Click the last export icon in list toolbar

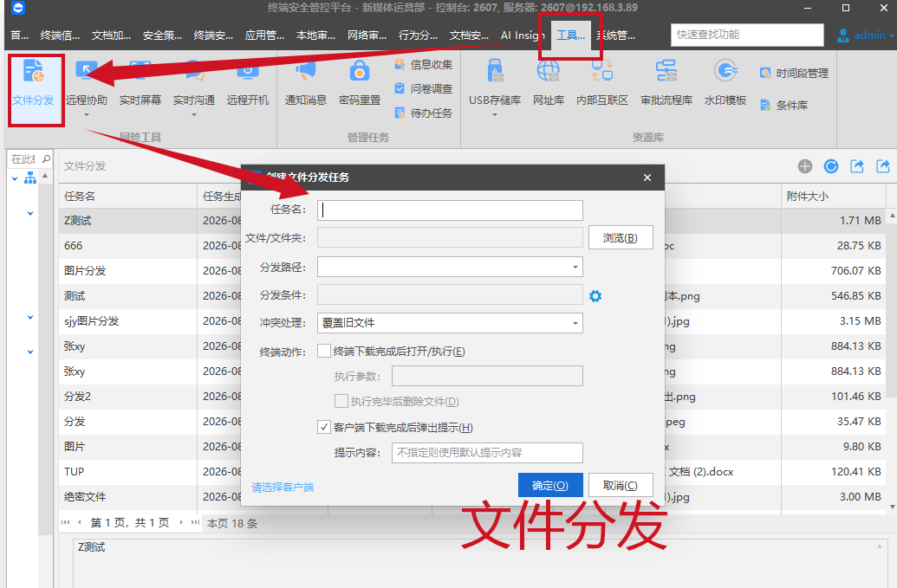pyautogui.click(x=882, y=166)
